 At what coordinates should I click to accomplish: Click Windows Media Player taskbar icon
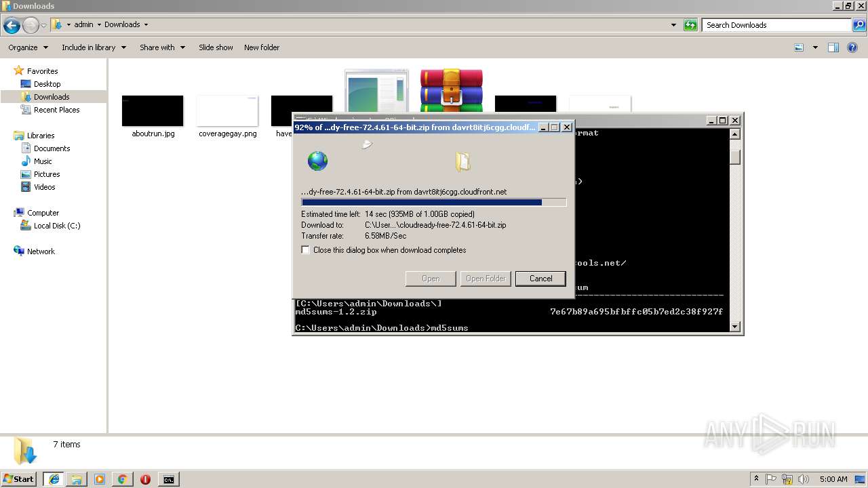100,479
